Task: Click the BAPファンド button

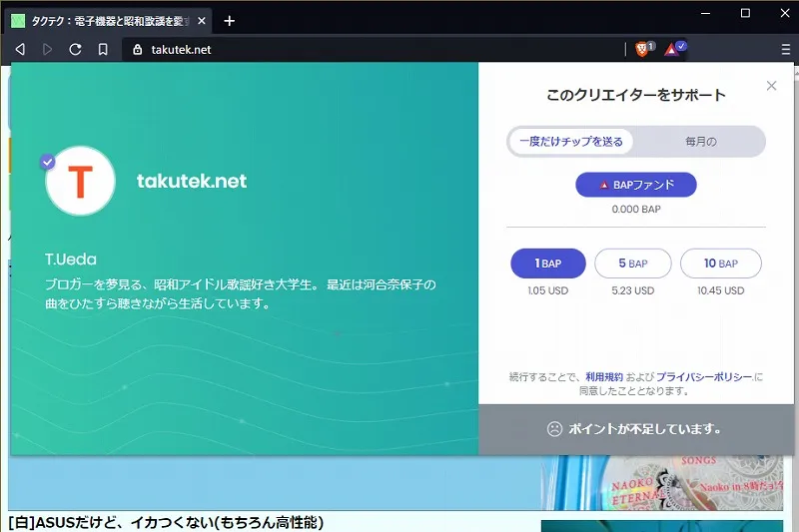Action: point(636,185)
